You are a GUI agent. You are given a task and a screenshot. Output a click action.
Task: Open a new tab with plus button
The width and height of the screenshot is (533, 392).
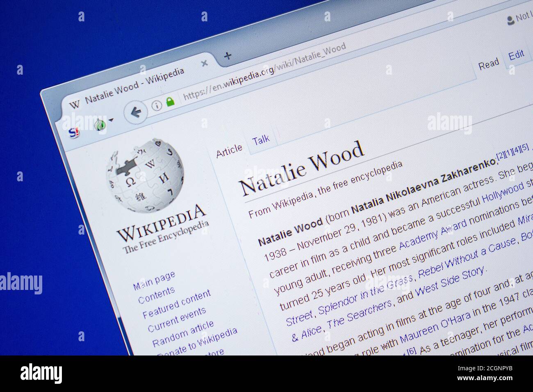pyautogui.click(x=228, y=56)
